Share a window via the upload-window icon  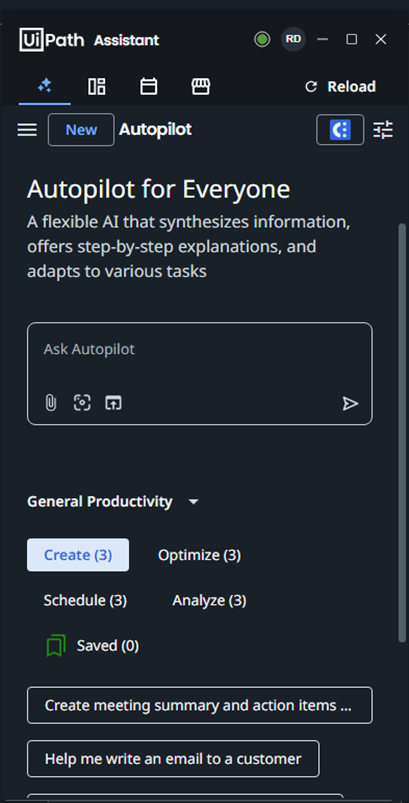(113, 403)
